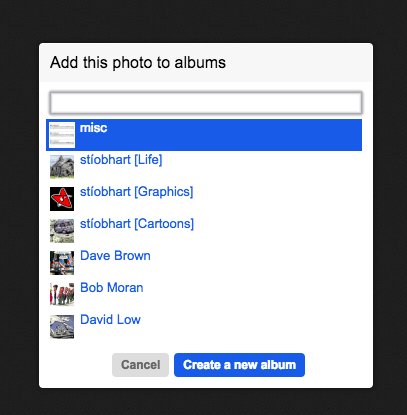Select the misc album name
The height and width of the screenshot is (415, 407).
[93, 128]
